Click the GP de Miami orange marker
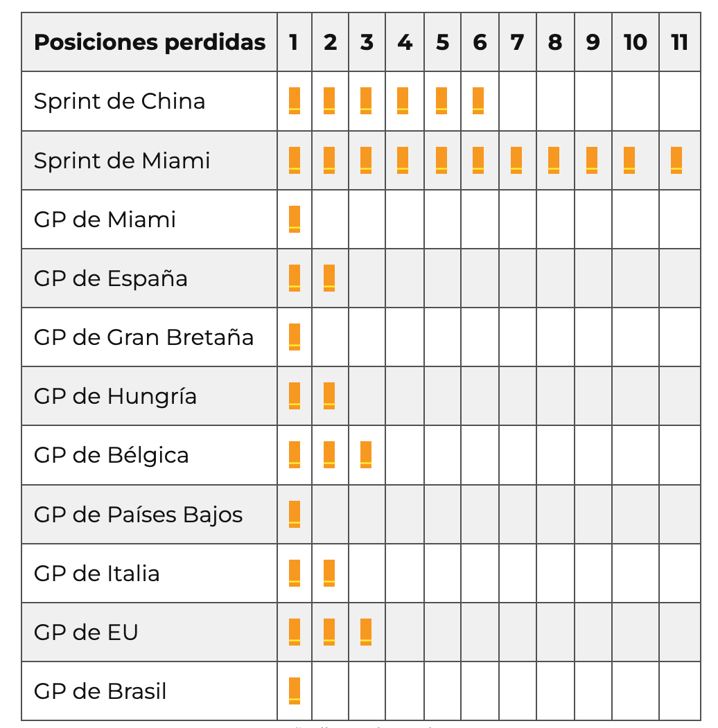 point(295,219)
